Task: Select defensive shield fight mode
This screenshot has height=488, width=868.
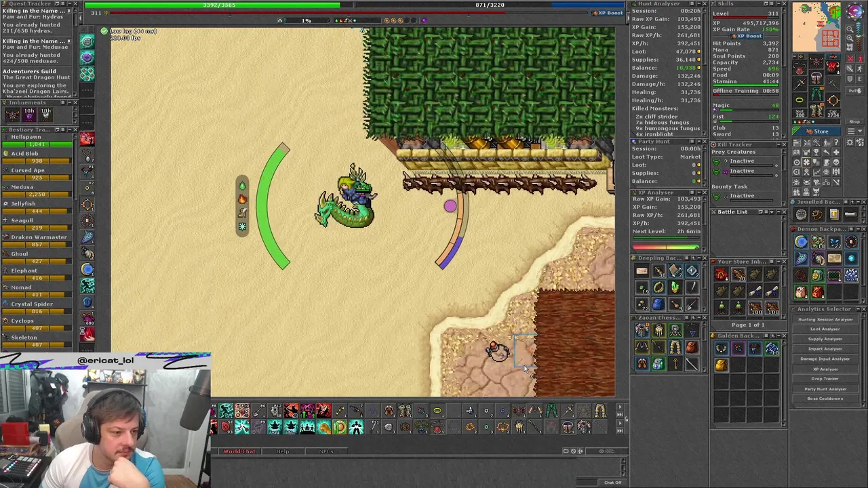Action: tap(850, 79)
